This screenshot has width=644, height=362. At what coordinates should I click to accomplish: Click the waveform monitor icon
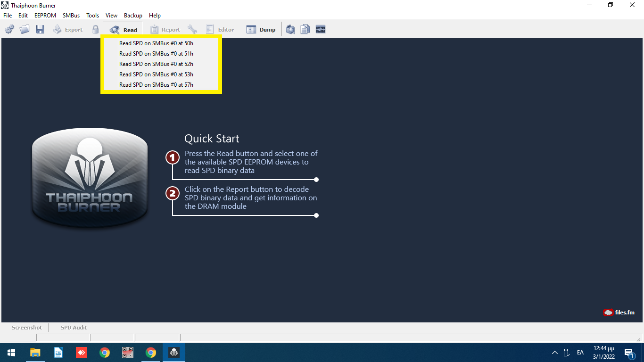click(x=321, y=30)
